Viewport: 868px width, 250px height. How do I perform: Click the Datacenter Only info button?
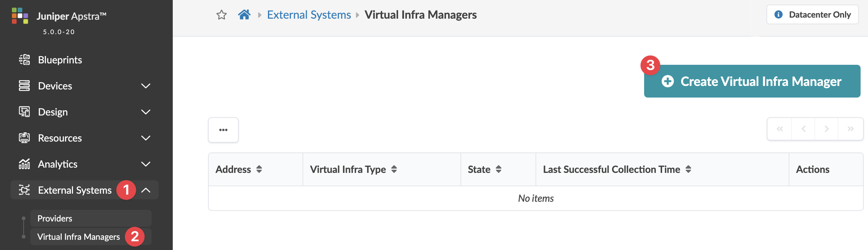812,15
